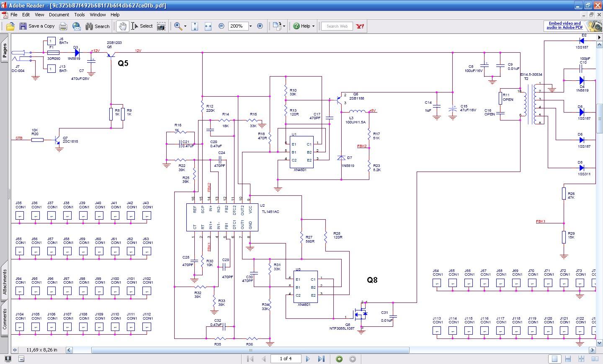Expand the Help button dropdown
This screenshot has width=603, height=364.
point(313,26)
